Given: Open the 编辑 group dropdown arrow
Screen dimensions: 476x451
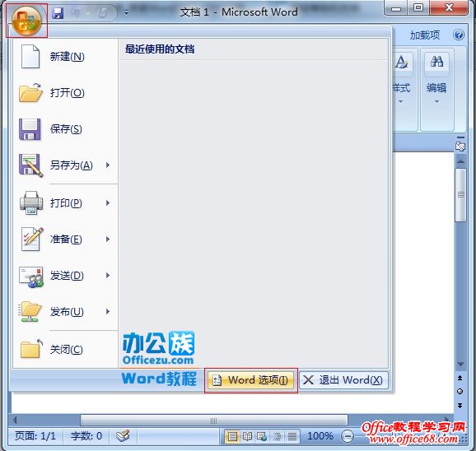Looking at the screenshot, I should coord(436,101).
